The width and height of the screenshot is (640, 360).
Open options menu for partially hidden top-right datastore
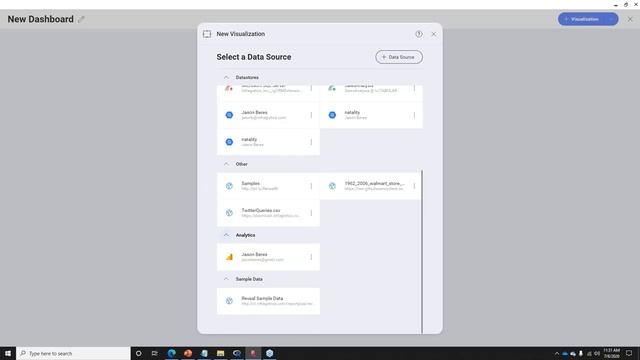coord(414,89)
